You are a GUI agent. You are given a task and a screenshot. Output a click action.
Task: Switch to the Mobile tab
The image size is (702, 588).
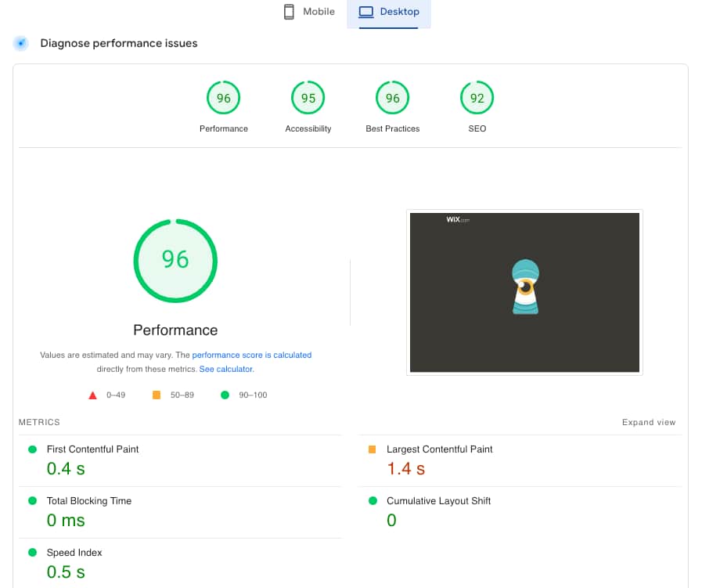coord(308,12)
